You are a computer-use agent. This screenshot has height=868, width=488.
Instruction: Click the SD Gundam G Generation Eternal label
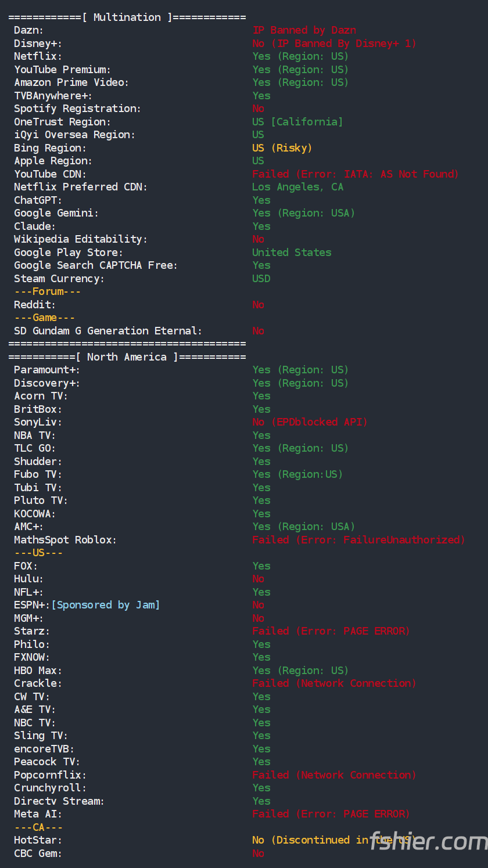[x=108, y=331]
